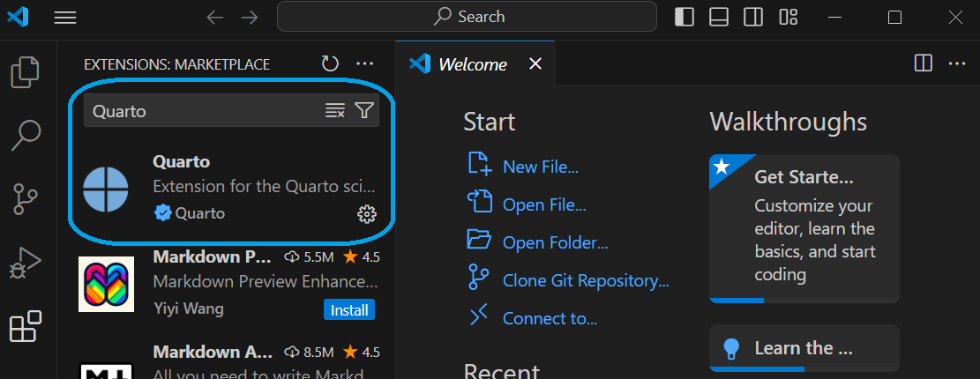Click the Walkthroughs heading

point(788,121)
